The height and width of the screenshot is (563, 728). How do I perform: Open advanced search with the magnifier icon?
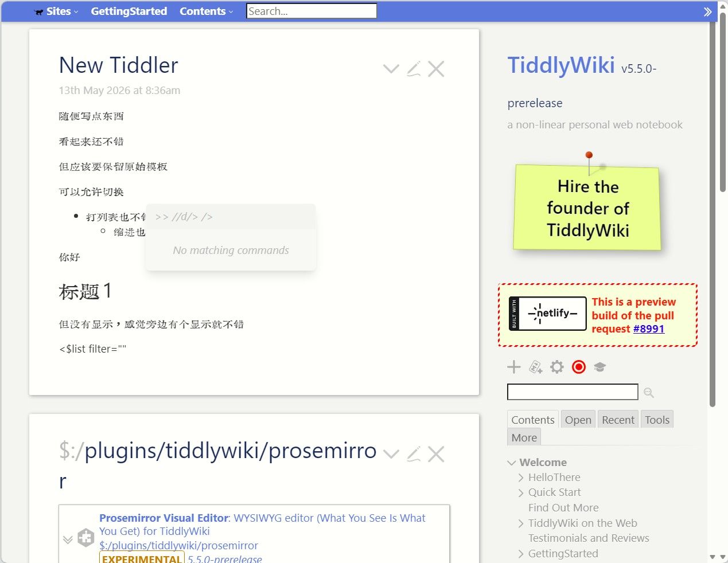coord(649,393)
